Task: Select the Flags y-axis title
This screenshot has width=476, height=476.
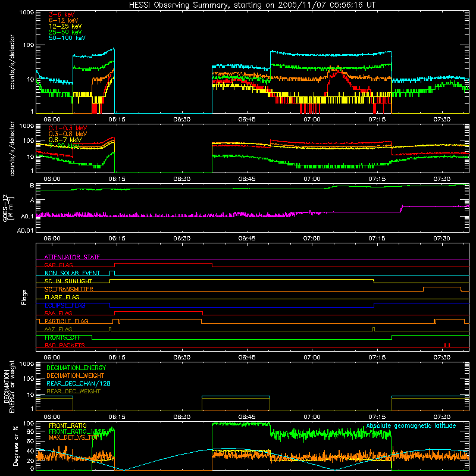Action: tap(24, 297)
